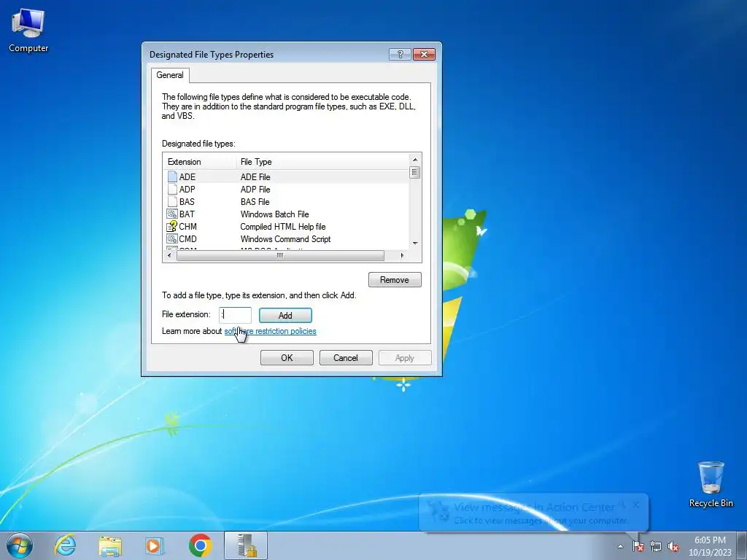This screenshot has height=560, width=747.
Task: Open Windows Explorer from the taskbar
Action: [110, 545]
